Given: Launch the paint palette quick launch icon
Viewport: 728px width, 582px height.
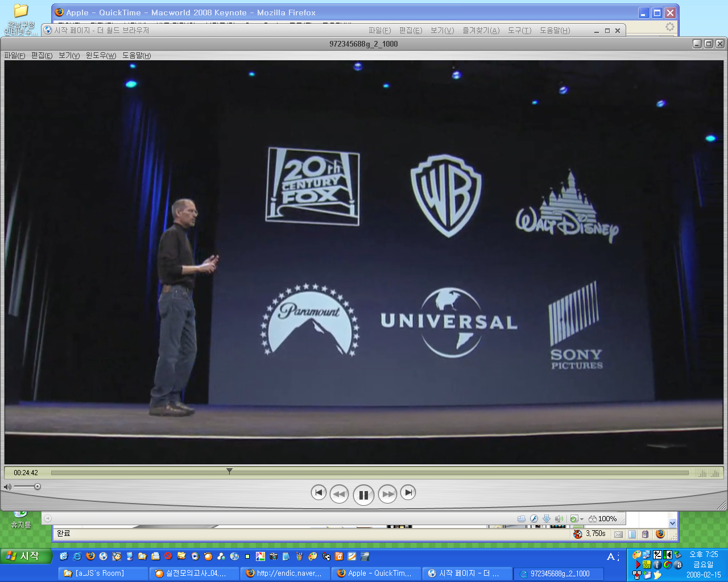Looking at the screenshot, I should point(313,556).
